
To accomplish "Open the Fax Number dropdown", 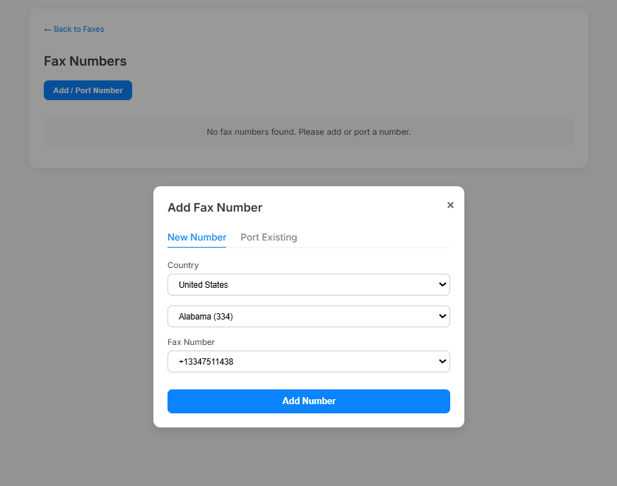I will click(308, 361).
